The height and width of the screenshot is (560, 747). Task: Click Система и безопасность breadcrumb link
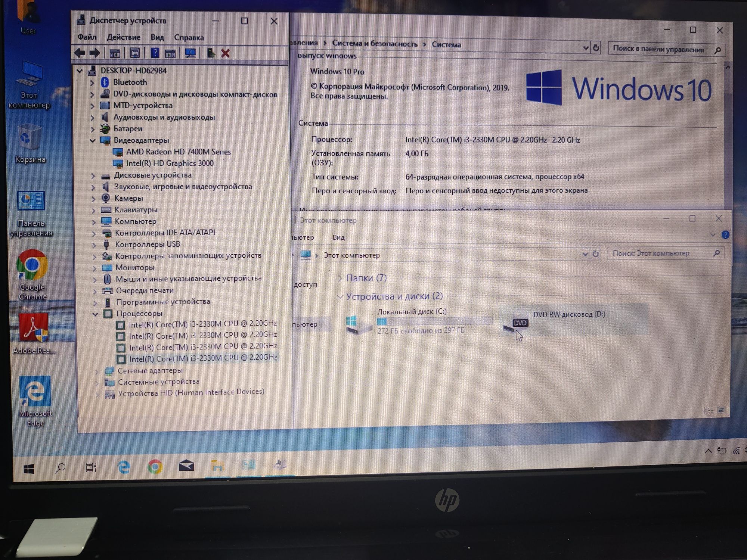[x=375, y=44]
